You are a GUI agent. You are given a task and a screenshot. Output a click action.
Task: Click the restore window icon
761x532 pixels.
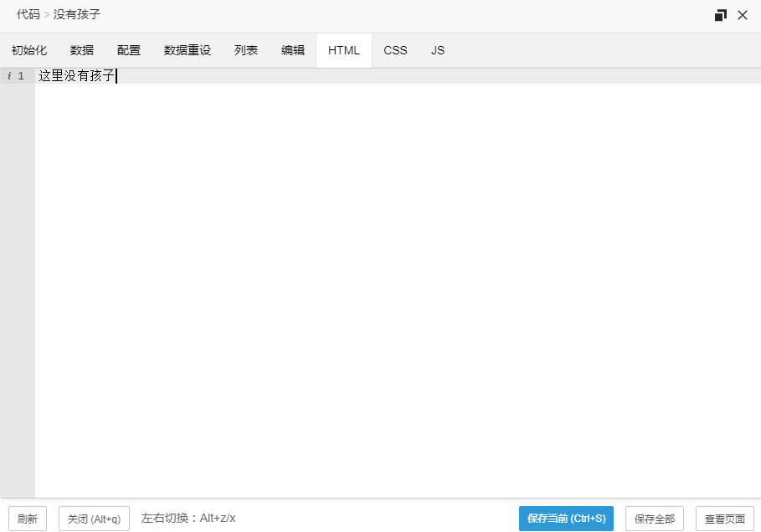tap(721, 15)
